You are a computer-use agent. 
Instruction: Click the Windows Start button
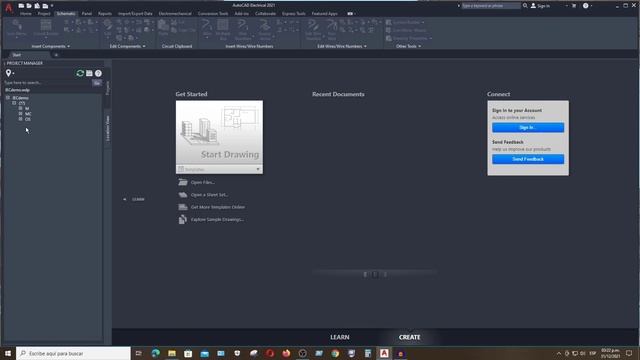tap(8, 353)
